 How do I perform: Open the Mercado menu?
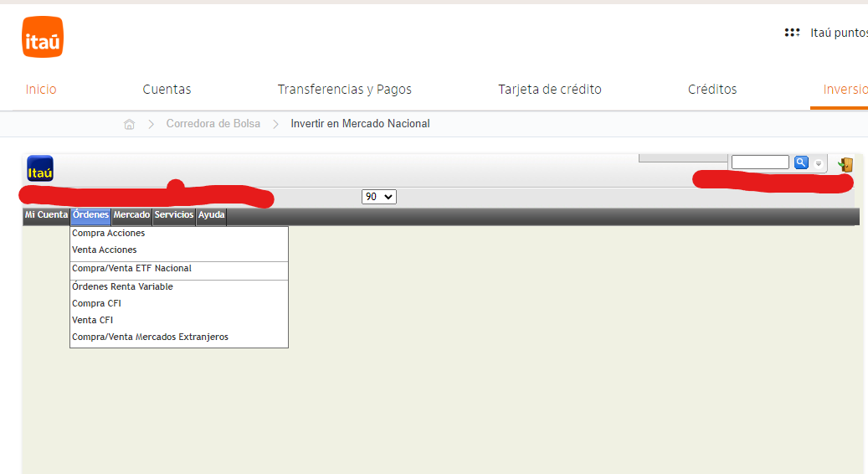tap(131, 215)
